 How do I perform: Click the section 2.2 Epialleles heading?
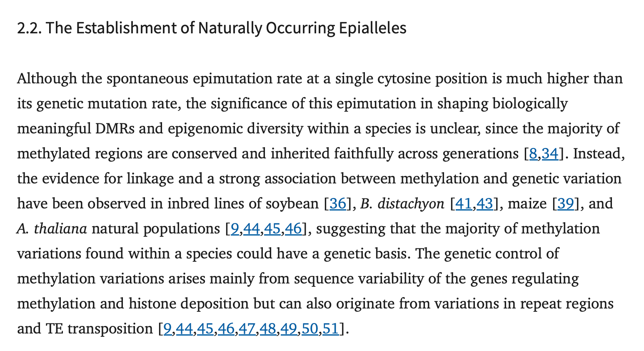pos(212,28)
